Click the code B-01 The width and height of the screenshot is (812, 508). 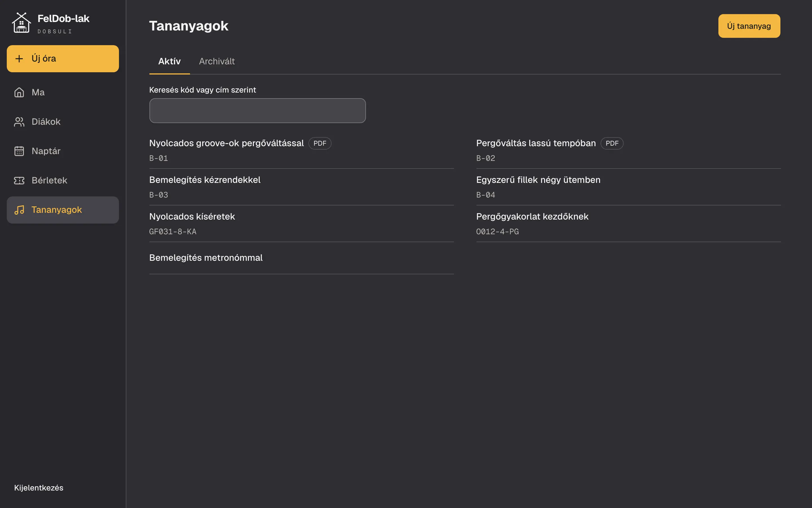tap(159, 158)
